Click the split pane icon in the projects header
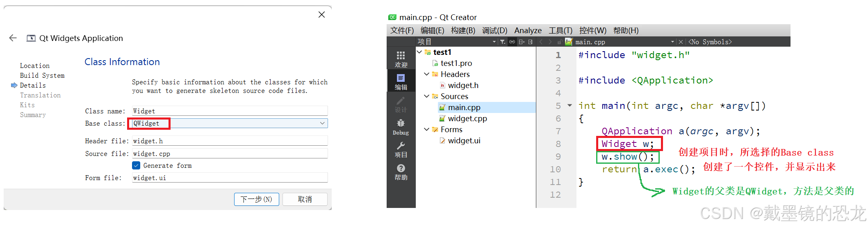The width and height of the screenshot is (868, 228). tap(522, 42)
